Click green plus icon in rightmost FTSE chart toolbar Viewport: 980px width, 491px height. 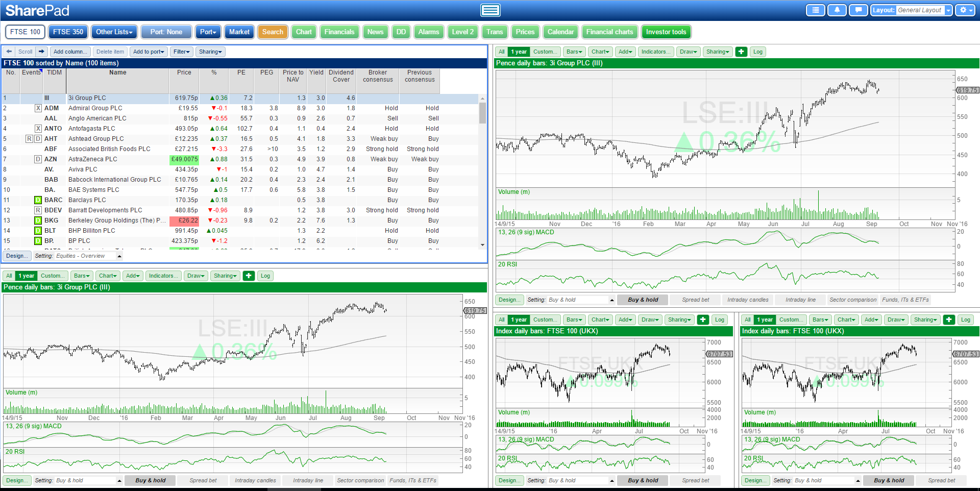coord(949,320)
